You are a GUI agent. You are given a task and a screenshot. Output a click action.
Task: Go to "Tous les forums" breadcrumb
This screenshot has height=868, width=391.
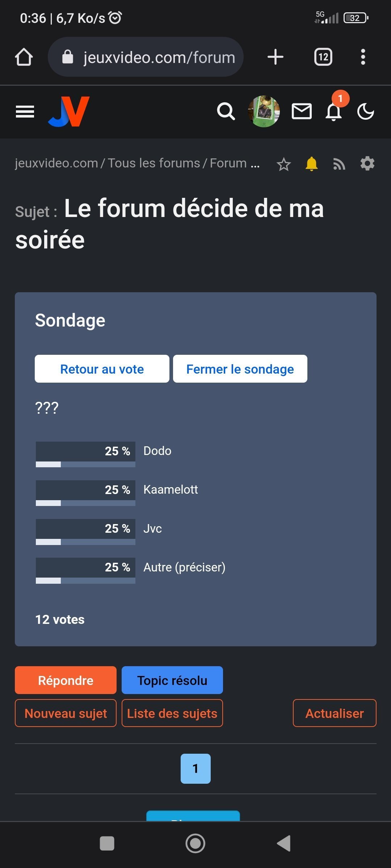[x=154, y=163]
